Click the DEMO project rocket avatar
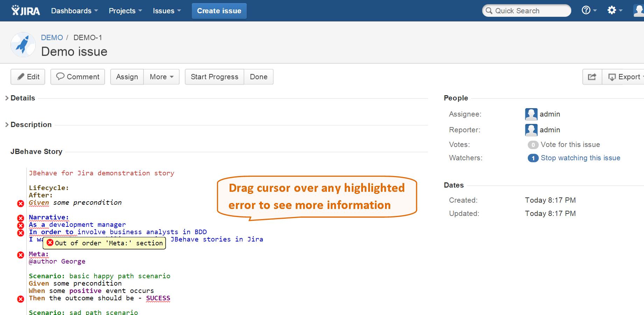The height and width of the screenshot is (315, 644). pyautogui.click(x=23, y=45)
